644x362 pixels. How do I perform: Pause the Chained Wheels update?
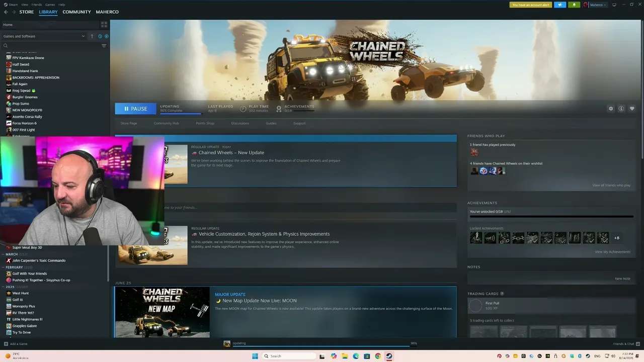coord(135,109)
